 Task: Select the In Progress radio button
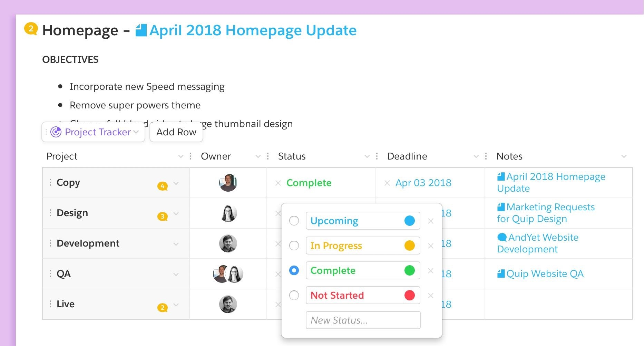pos(294,246)
